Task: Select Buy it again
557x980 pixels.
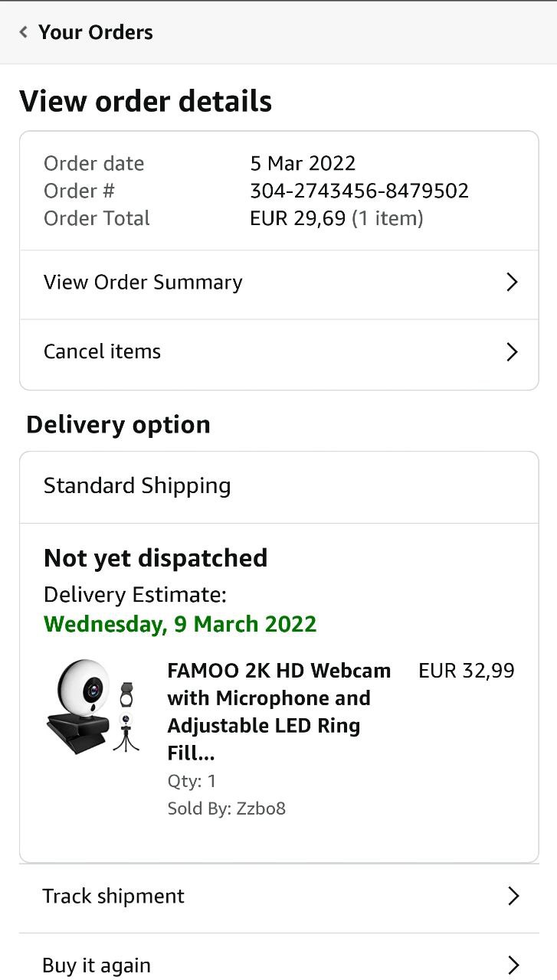Action: tap(97, 965)
